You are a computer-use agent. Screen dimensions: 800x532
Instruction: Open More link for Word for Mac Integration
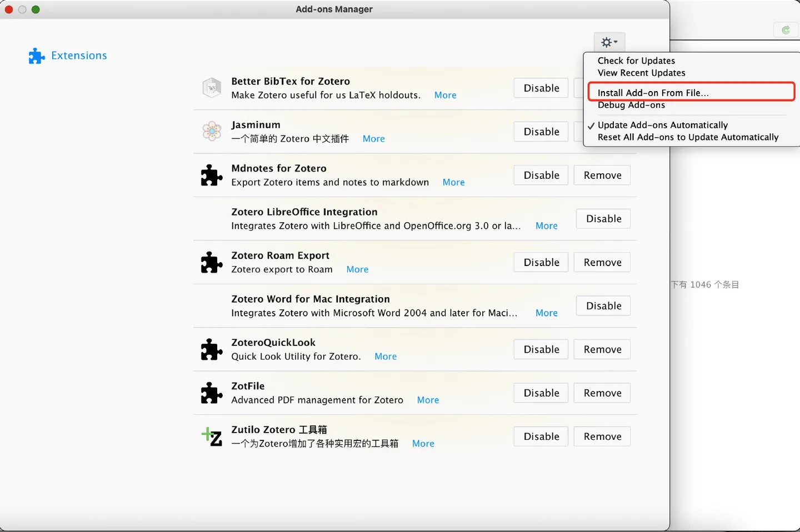pyautogui.click(x=546, y=313)
